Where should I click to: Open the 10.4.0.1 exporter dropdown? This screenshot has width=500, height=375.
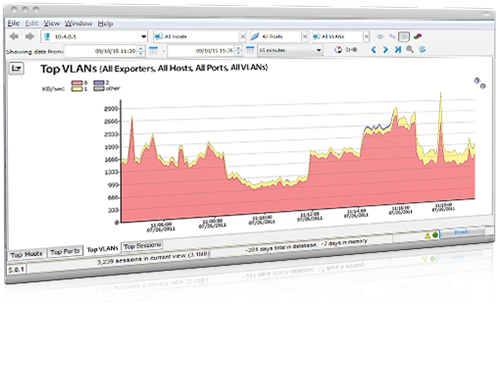pos(144,36)
